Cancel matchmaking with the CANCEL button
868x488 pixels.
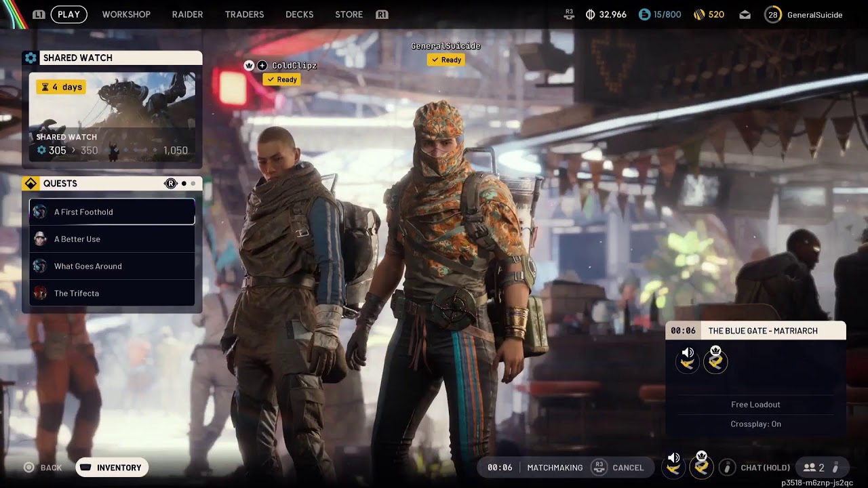point(618,467)
